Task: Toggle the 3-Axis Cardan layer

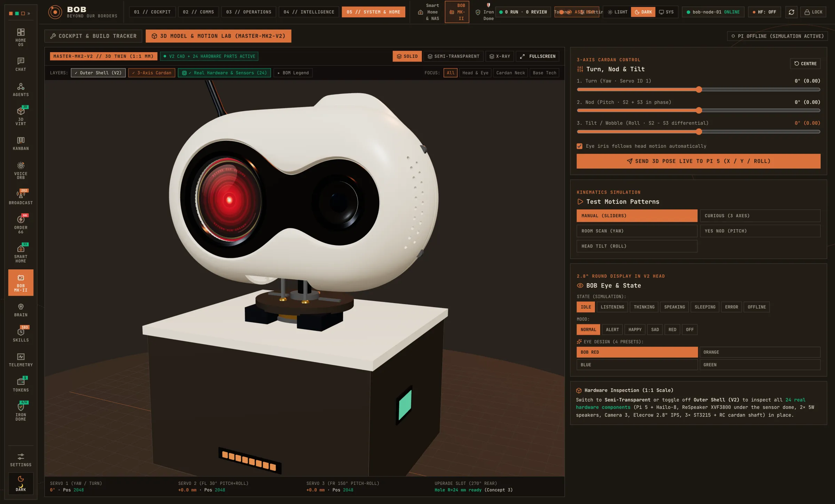Action: (152, 73)
